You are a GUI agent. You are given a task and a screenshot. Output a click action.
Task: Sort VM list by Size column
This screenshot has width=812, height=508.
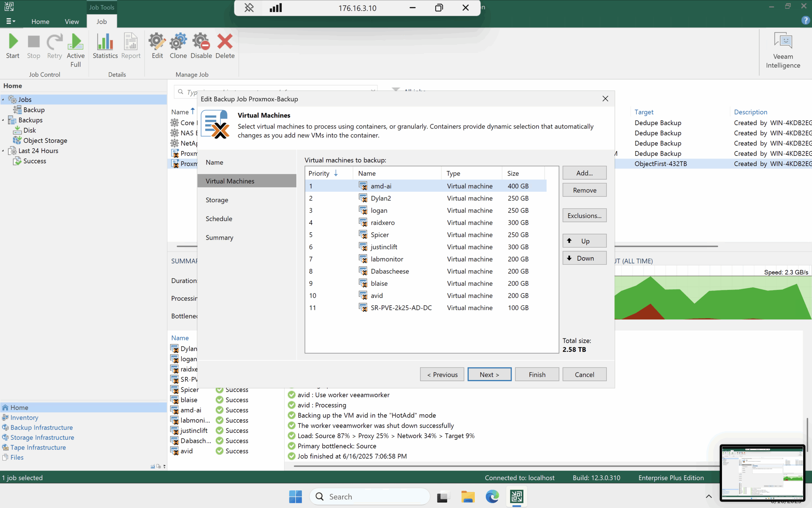(x=523, y=173)
